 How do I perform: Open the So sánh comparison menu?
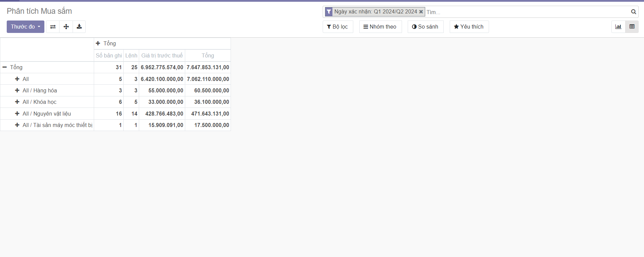425,27
